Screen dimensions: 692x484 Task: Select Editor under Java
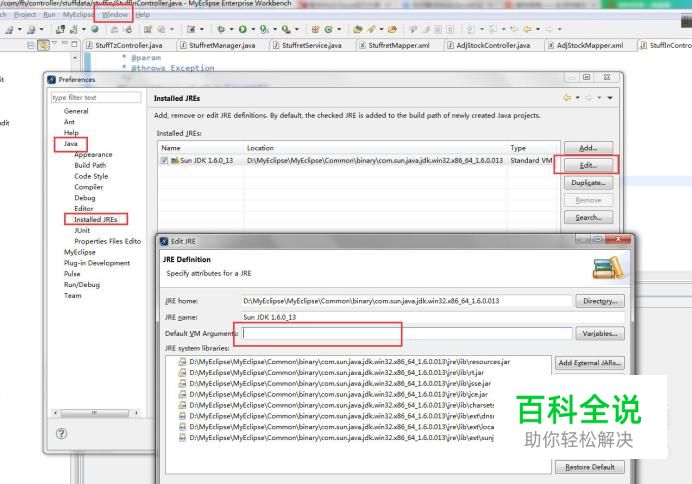coord(83,209)
